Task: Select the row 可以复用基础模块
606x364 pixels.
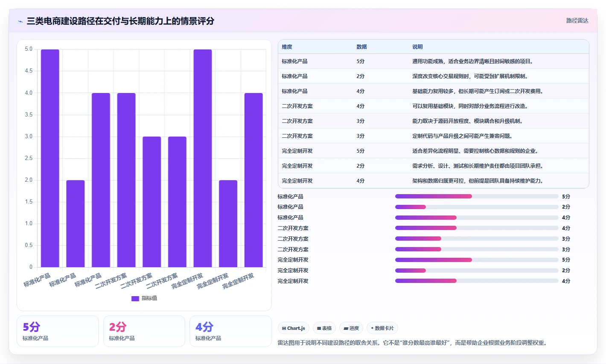Action: 434,106
